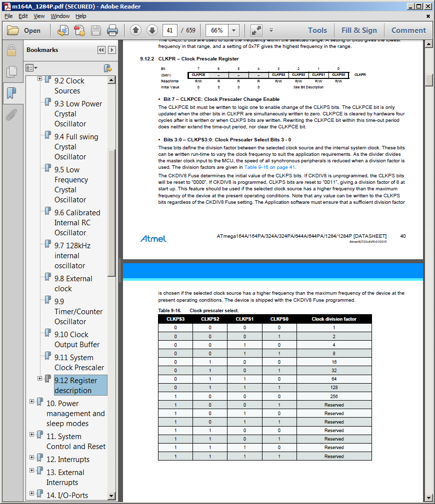Image resolution: width=435 pixels, height=504 pixels.
Task: Open bookmarks options menu dropdown
Action: (31, 68)
